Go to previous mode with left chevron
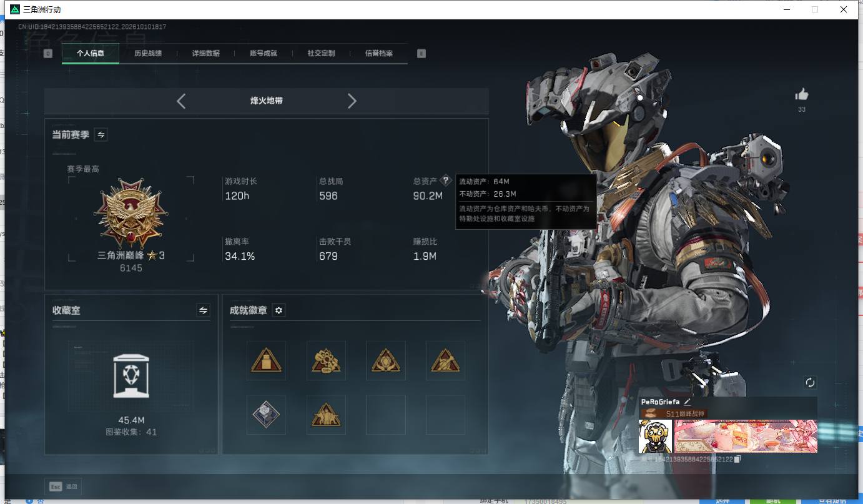Viewport: 863px width, 504px height. tap(181, 101)
